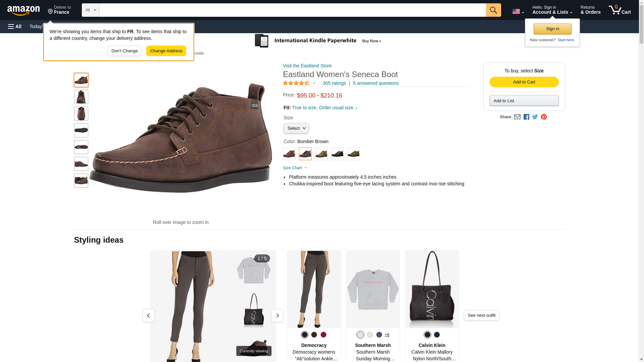The width and height of the screenshot is (644, 362).
Task: Open the All hamburger menu
Action: point(15,26)
